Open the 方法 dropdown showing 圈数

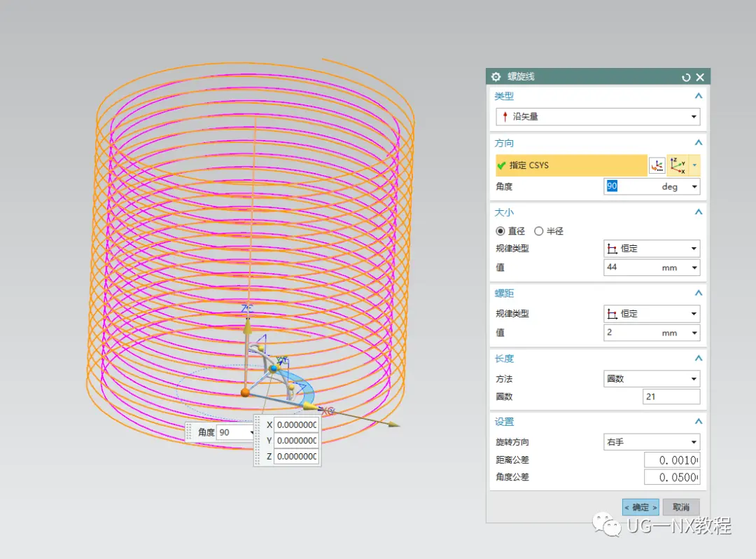(x=652, y=379)
